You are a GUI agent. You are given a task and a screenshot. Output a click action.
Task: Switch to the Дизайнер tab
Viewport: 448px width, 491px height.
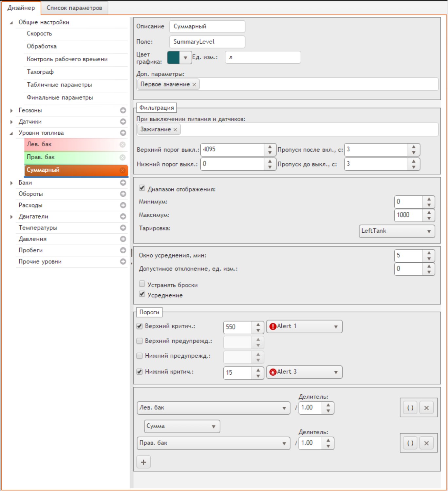tap(21, 8)
